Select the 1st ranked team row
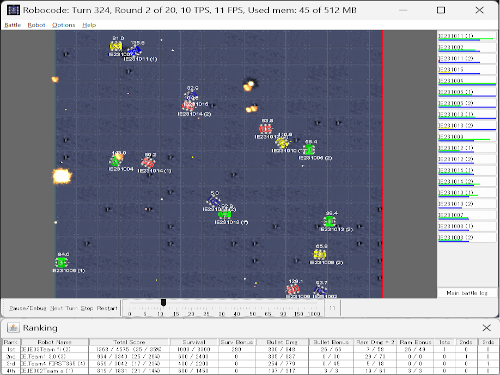The image size is (500, 375). click(x=249, y=349)
